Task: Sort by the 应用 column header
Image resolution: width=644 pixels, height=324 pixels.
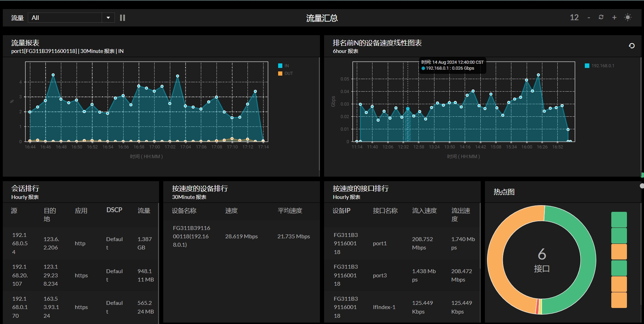Action: pos(81,211)
